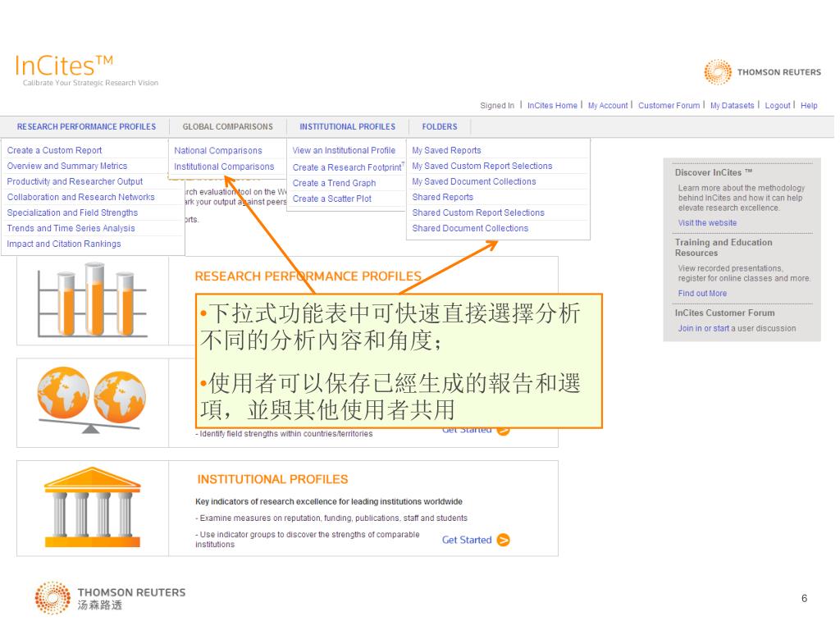Open My Saved Custom Report Selections
The height and width of the screenshot is (630, 840).
(x=482, y=166)
